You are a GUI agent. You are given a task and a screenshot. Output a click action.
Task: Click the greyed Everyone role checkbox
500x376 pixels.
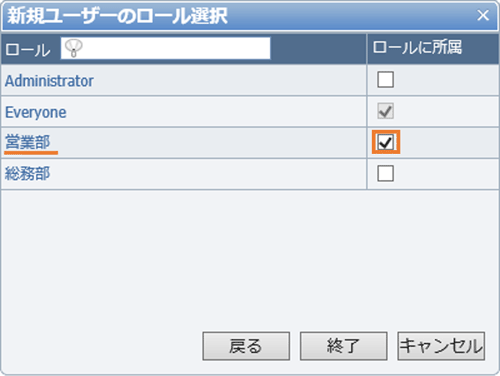click(385, 111)
